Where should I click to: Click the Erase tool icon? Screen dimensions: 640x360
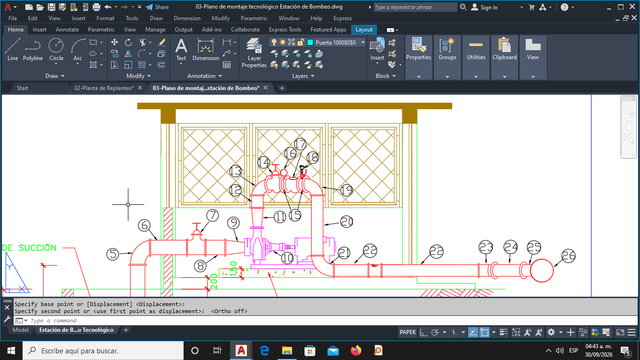[x=162, y=42]
